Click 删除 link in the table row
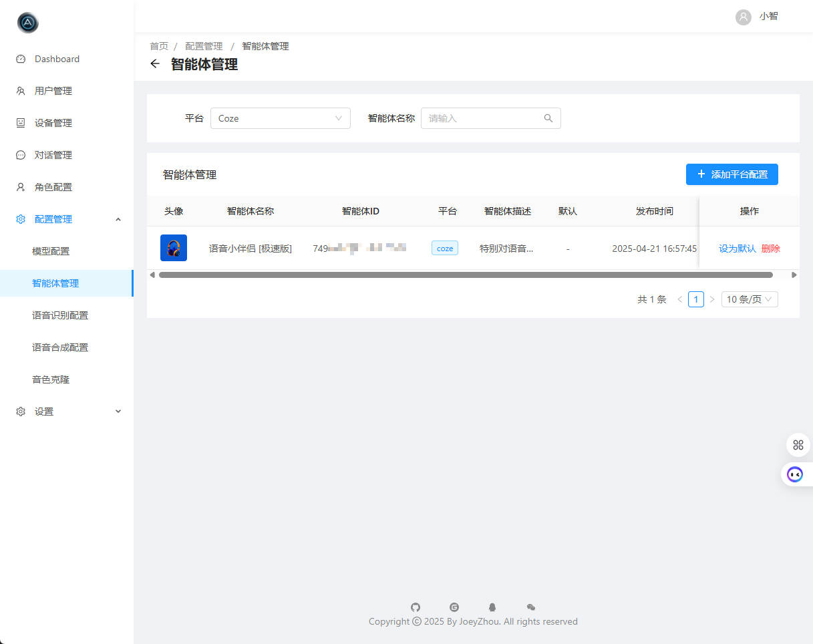Viewport: 813px width, 644px height. (x=770, y=249)
